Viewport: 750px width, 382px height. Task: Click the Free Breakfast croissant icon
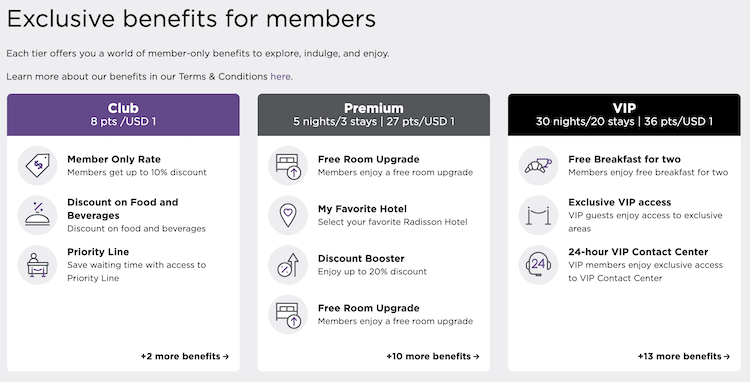tap(538, 165)
